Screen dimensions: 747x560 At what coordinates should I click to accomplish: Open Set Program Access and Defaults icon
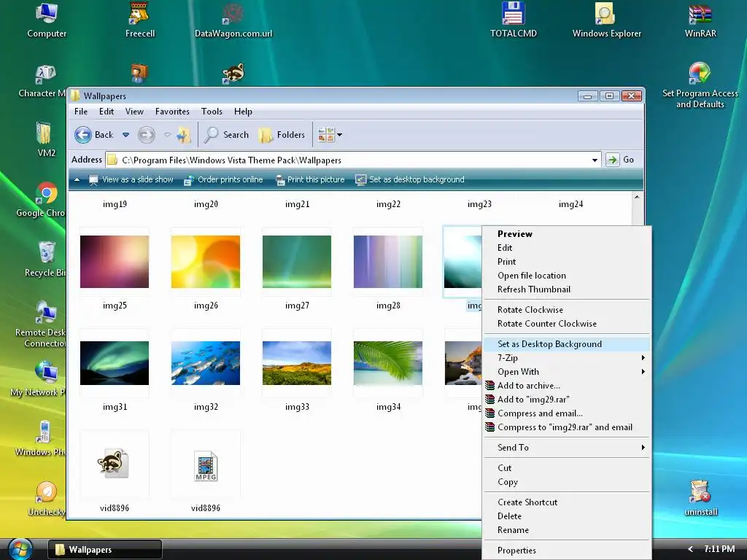coord(700,86)
